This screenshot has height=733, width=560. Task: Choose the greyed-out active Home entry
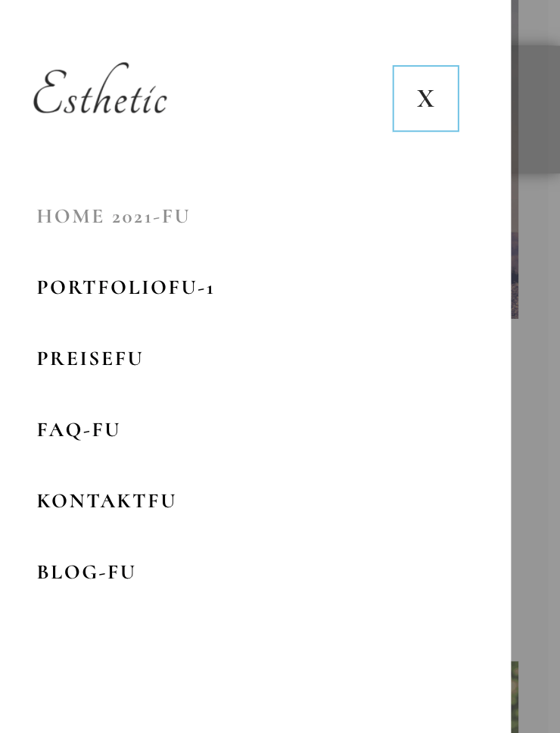tap(113, 217)
